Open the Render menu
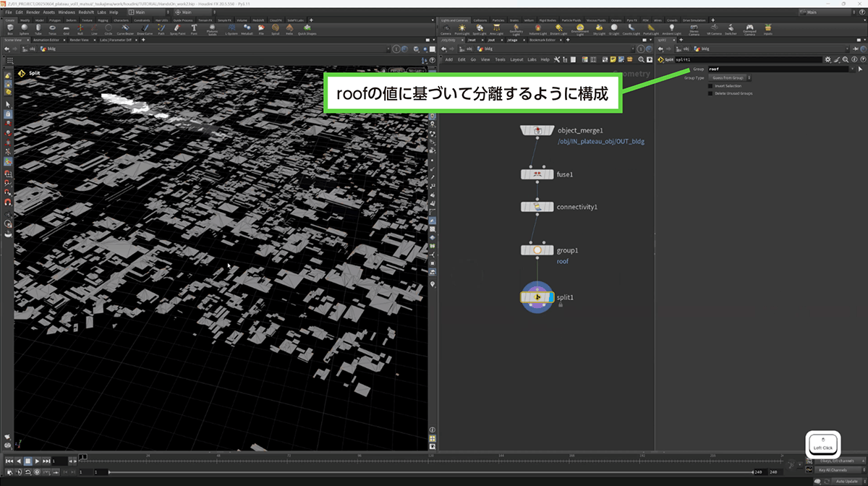This screenshot has height=486, width=868. pos(33,12)
